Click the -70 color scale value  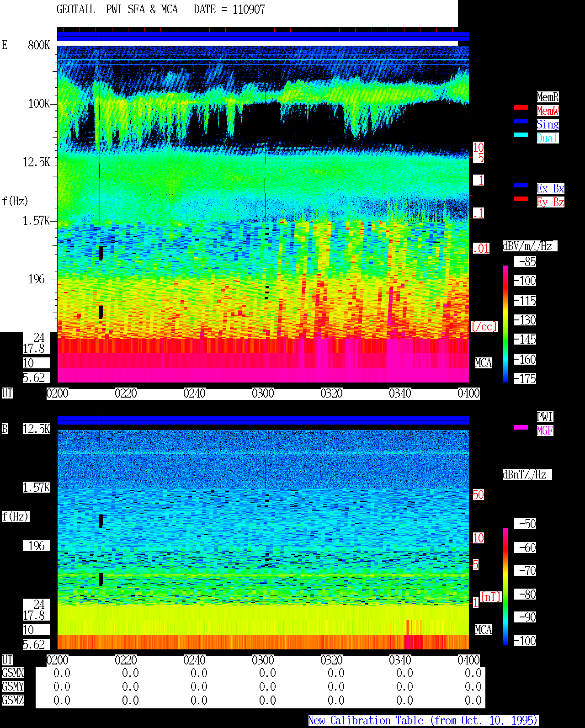point(525,570)
